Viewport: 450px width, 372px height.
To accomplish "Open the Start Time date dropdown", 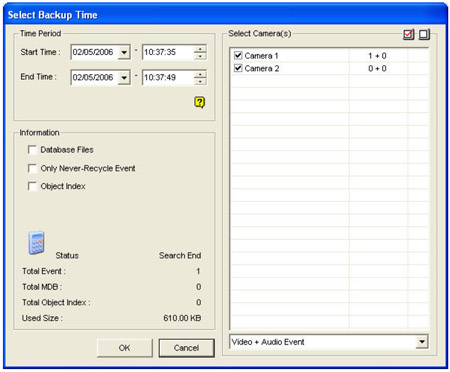I will 124,52.
